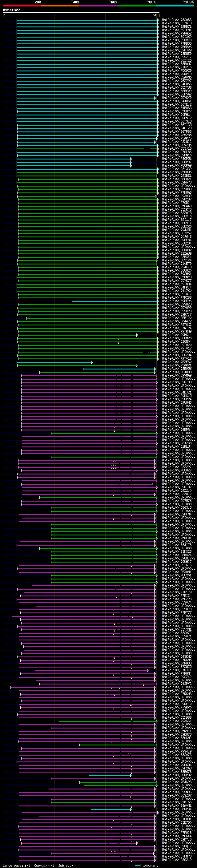Screen dimensions: 197x868
Task: Click the cyan ~100% identity legend segment
Action: coord(175,6)
